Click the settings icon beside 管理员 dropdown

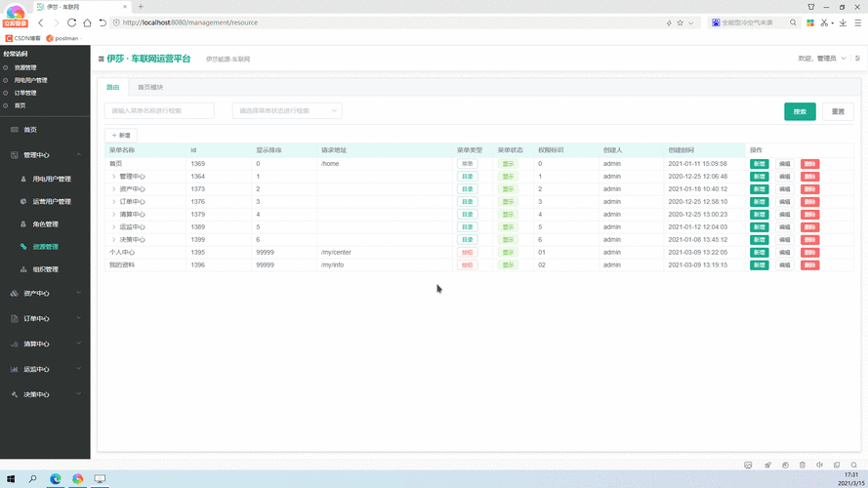click(x=858, y=59)
